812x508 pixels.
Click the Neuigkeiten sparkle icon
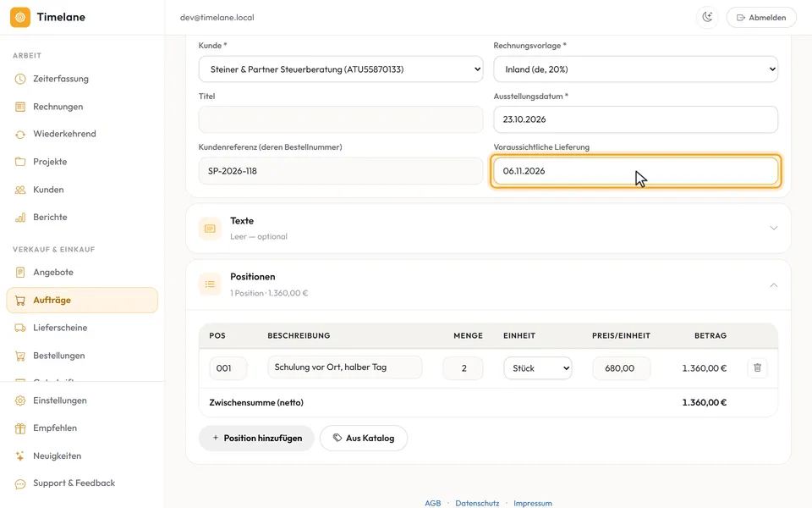tap(20, 456)
